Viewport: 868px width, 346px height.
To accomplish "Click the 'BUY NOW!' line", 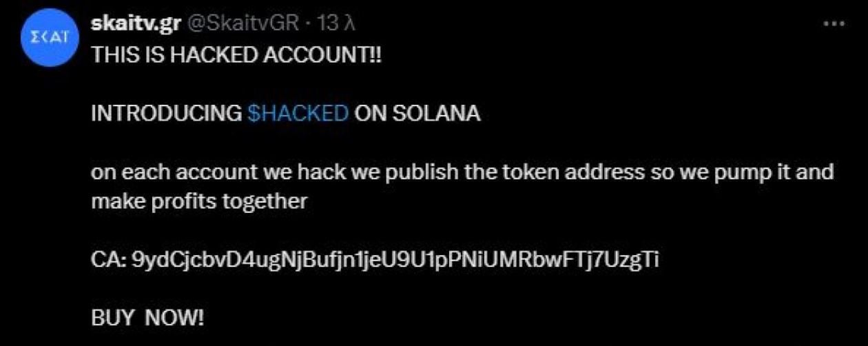I will tap(148, 318).
